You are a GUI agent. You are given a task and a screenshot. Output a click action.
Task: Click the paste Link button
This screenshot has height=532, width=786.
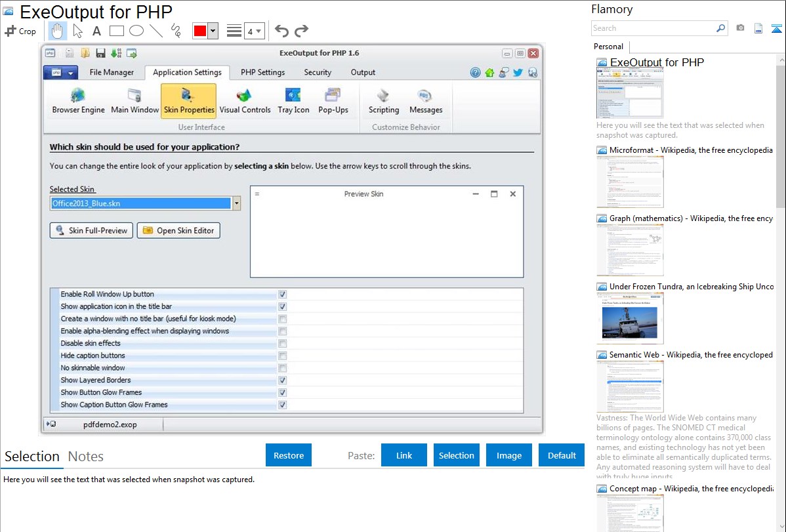coord(404,455)
